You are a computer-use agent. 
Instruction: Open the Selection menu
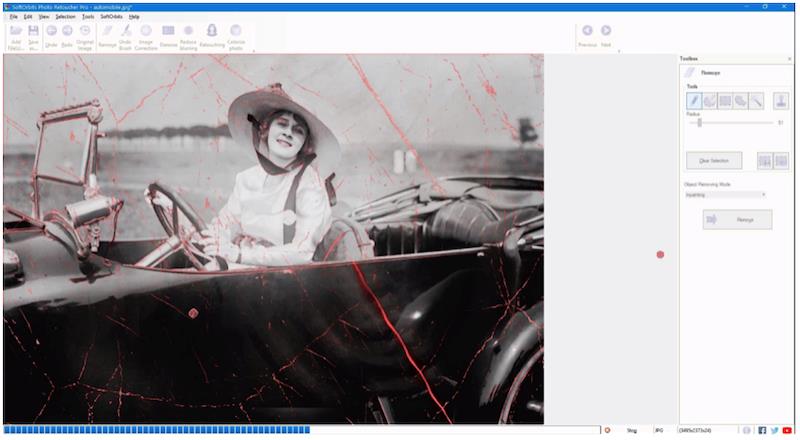coord(65,17)
